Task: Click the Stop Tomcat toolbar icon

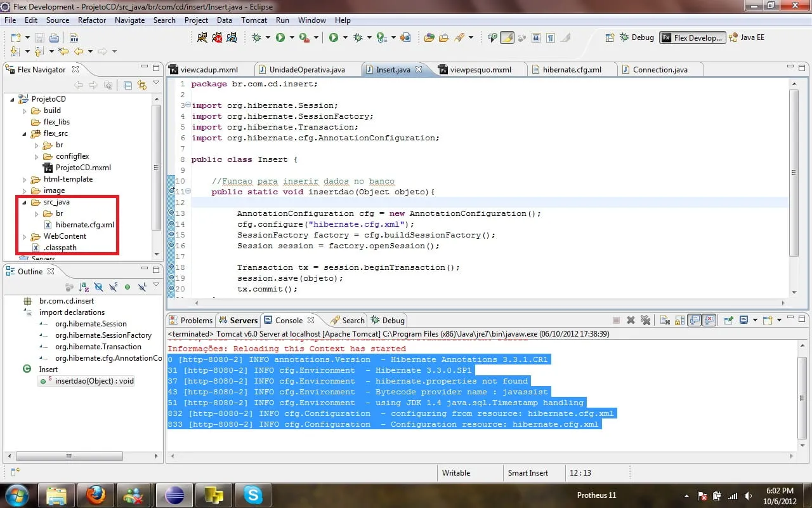Action: 217,38
